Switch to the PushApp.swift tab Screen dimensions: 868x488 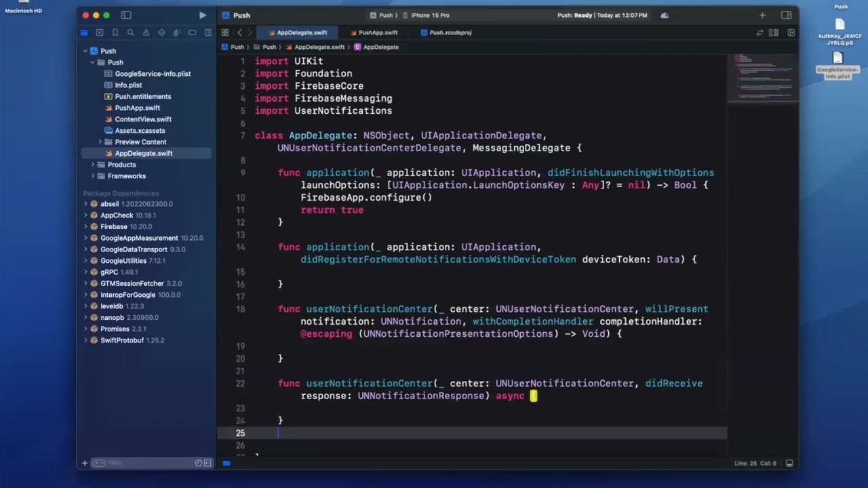click(x=374, y=33)
